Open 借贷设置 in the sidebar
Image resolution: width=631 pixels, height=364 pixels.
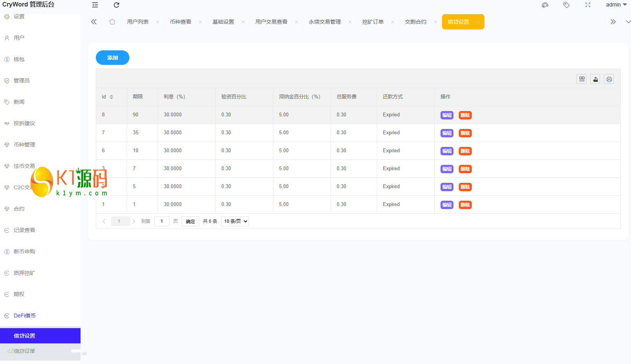pos(40,336)
